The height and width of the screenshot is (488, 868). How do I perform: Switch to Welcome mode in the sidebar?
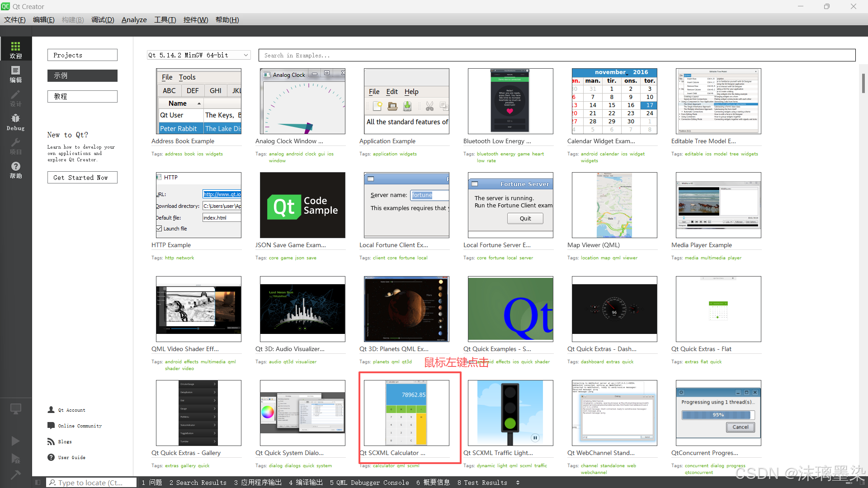pyautogui.click(x=16, y=49)
